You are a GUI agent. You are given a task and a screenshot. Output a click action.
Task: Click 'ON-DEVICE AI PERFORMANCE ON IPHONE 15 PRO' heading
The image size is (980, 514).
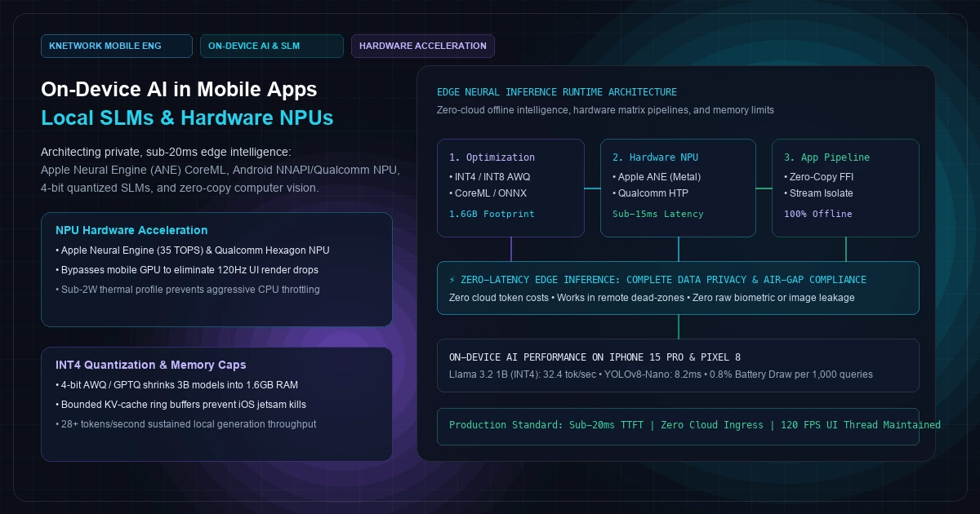point(595,357)
